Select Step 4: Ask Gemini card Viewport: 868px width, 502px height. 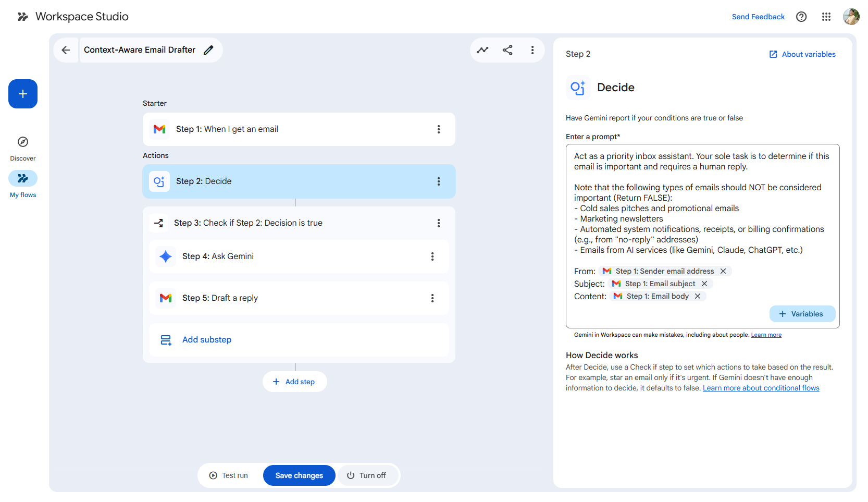click(299, 256)
